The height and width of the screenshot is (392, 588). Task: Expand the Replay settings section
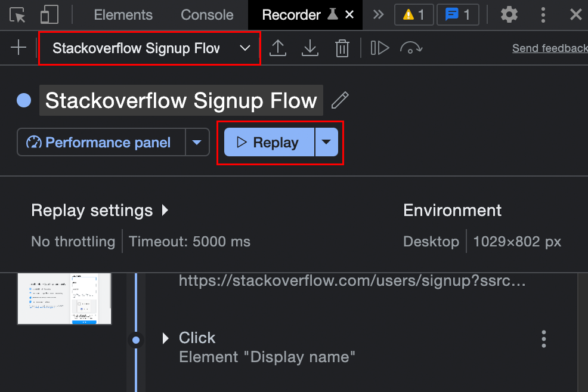coord(100,211)
